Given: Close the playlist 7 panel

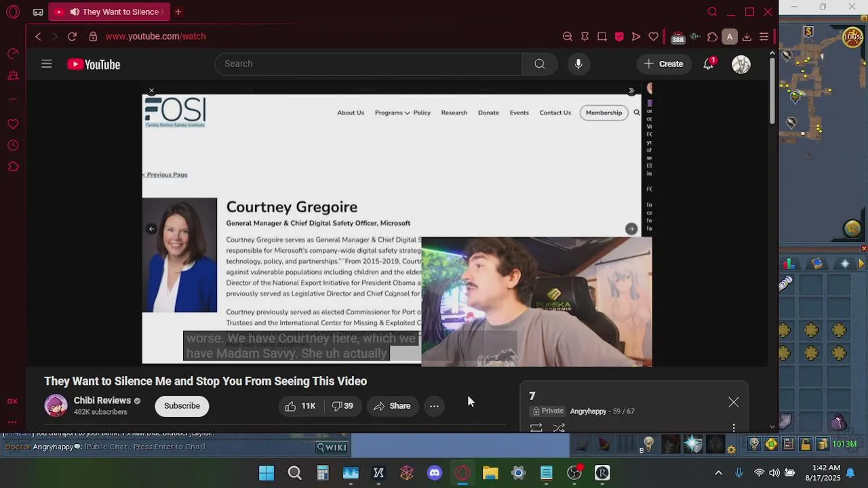Looking at the screenshot, I should (x=734, y=403).
